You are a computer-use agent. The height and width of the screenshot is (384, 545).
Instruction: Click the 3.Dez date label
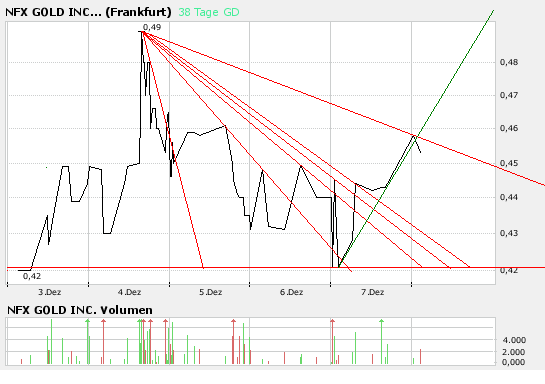coord(49,292)
